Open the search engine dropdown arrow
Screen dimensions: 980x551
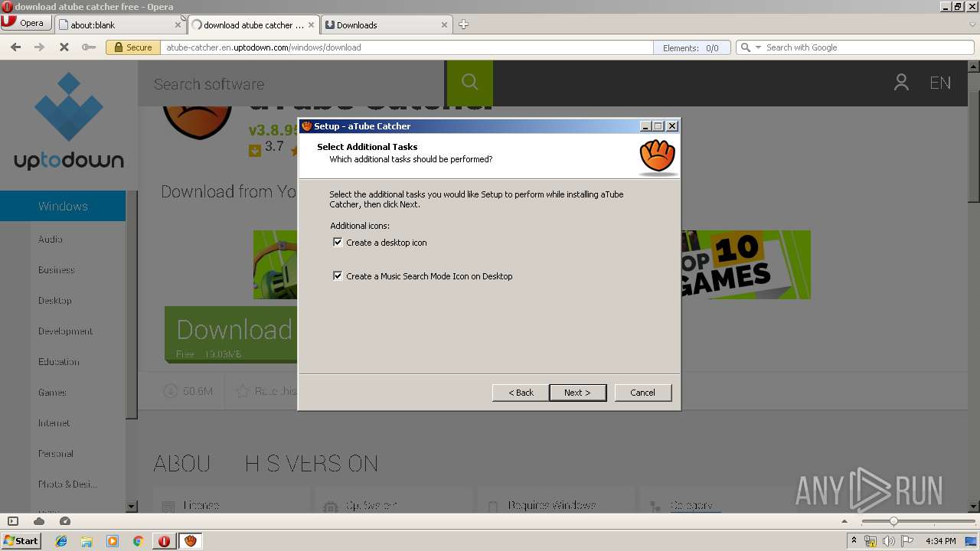pos(759,47)
